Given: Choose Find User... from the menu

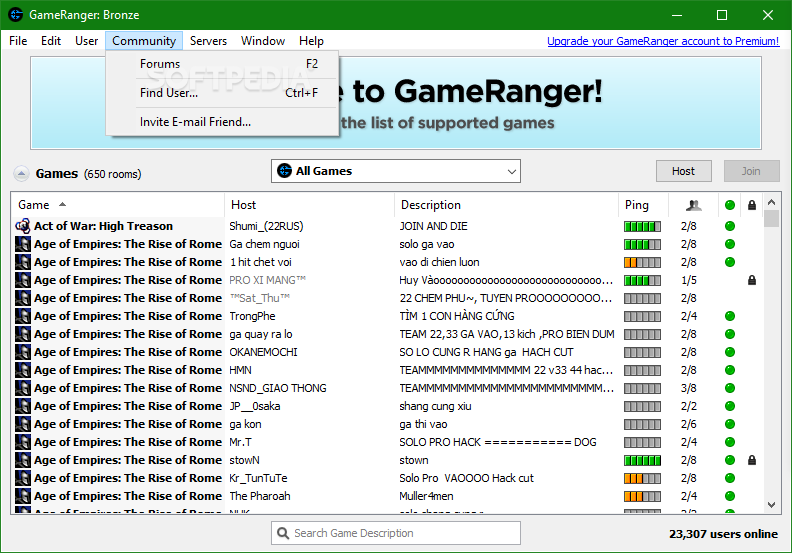Looking at the screenshot, I should pyautogui.click(x=222, y=93).
